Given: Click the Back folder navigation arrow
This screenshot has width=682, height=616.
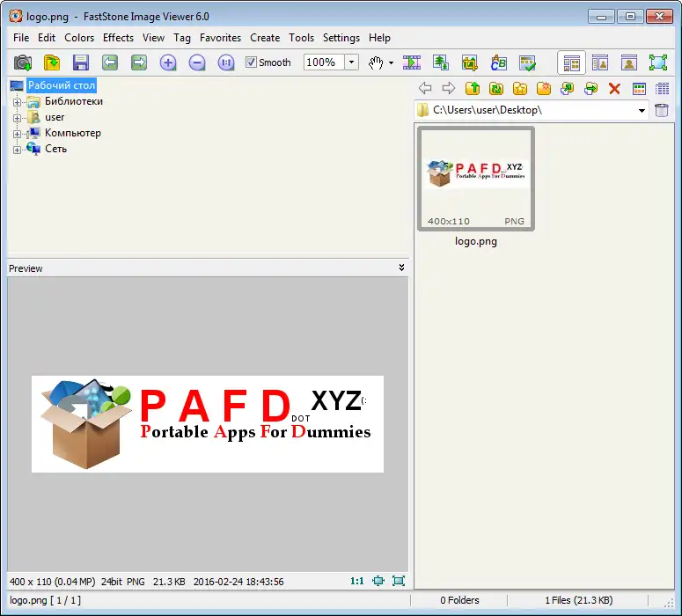Looking at the screenshot, I should coord(425,88).
